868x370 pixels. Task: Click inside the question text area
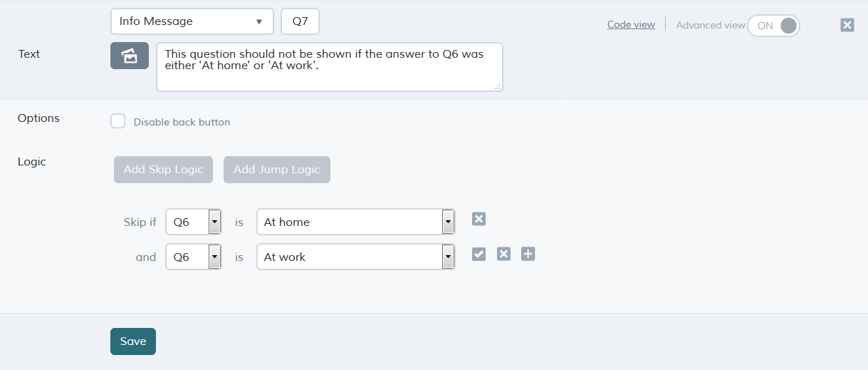[330, 67]
